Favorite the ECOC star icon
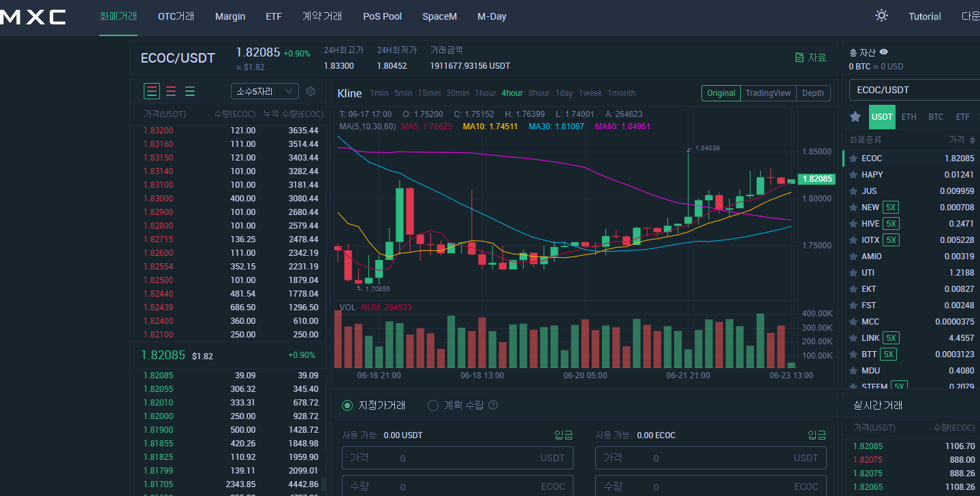Viewport: 980px width, 496px height. pyautogui.click(x=853, y=159)
